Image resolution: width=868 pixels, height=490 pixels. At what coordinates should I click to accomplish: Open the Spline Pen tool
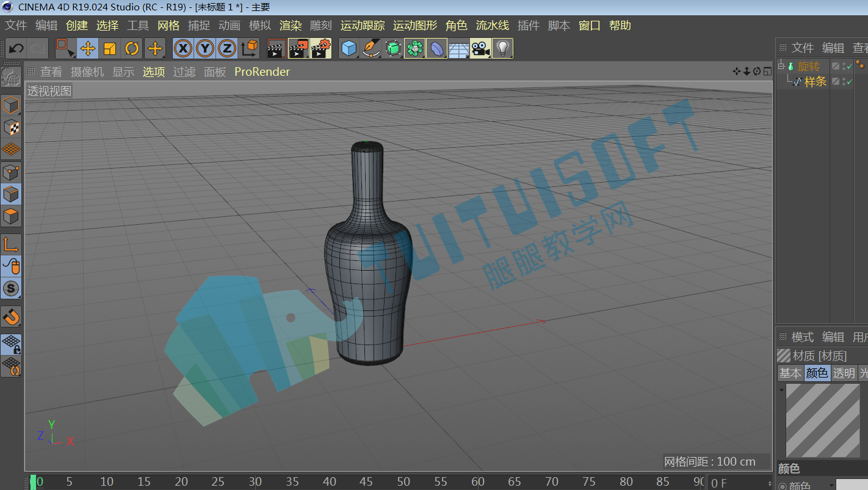coord(371,48)
